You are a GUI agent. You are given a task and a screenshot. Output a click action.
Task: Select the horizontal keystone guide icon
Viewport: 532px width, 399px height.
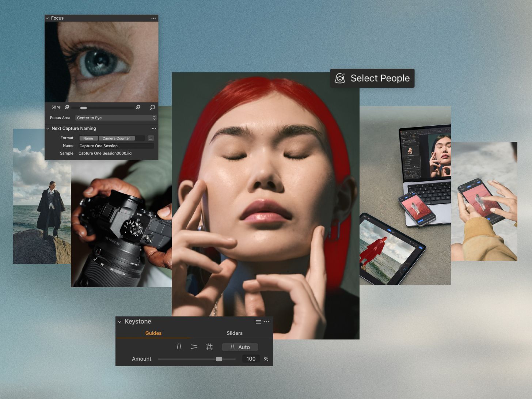point(194,347)
